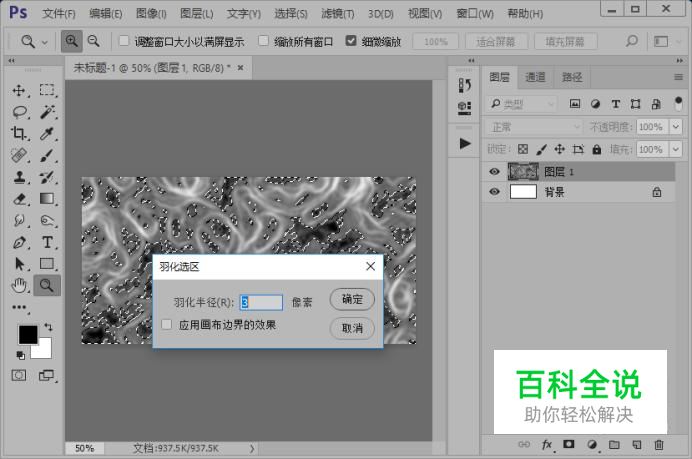Select the Eraser tool
Image resolution: width=692 pixels, height=459 pixels.
pyautogui.click(x=19, y=199)
